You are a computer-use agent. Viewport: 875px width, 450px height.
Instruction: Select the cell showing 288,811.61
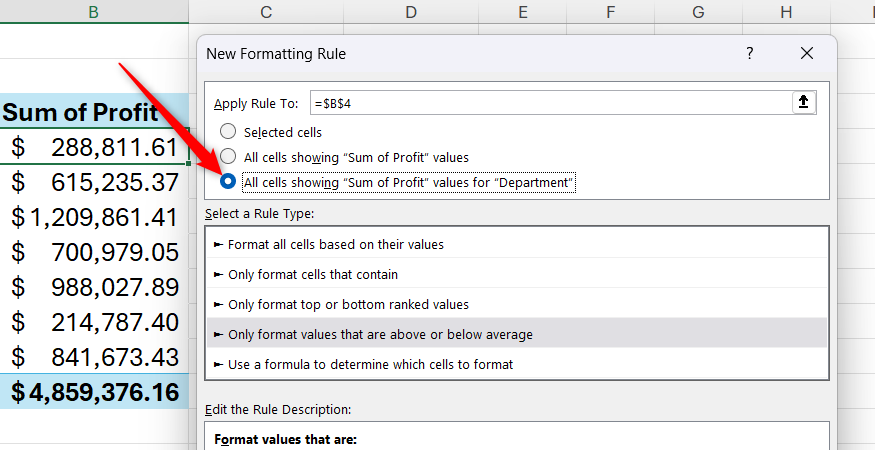pos(94,147)
